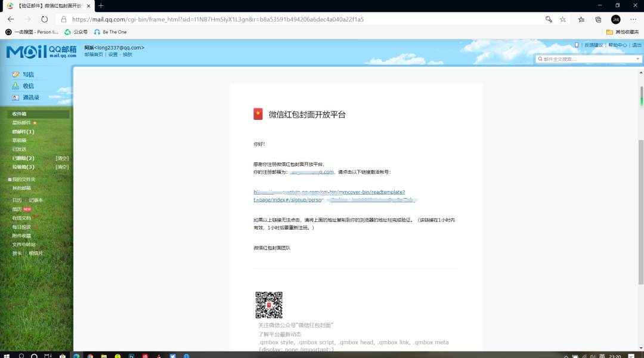Open the 收件箱 inbox folder

click(x=19, y=114)
